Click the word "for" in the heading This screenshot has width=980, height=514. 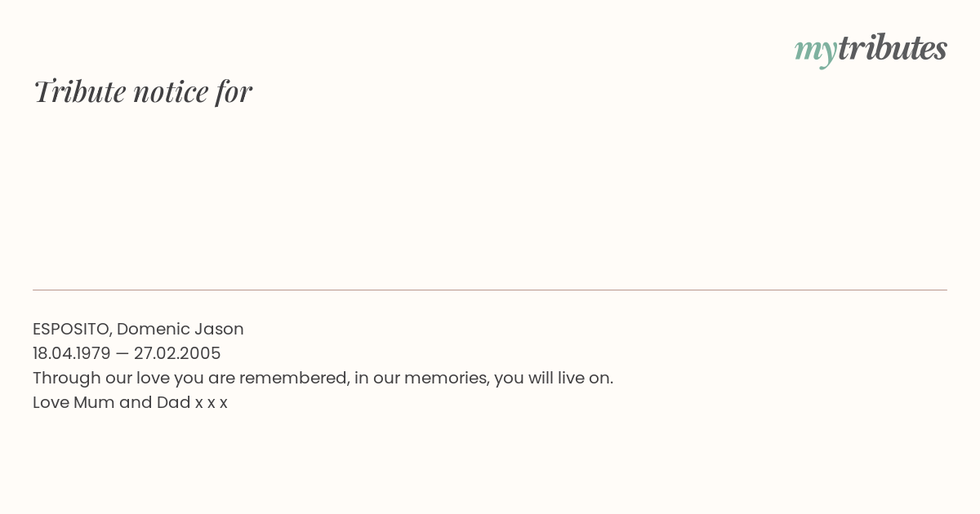click(x=234, y=92)
